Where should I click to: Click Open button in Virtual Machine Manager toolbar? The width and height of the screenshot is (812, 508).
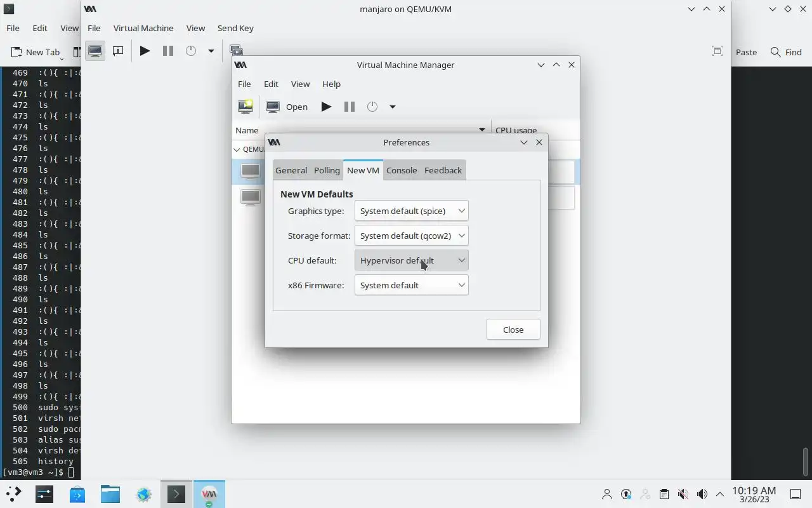pos(287,107)
